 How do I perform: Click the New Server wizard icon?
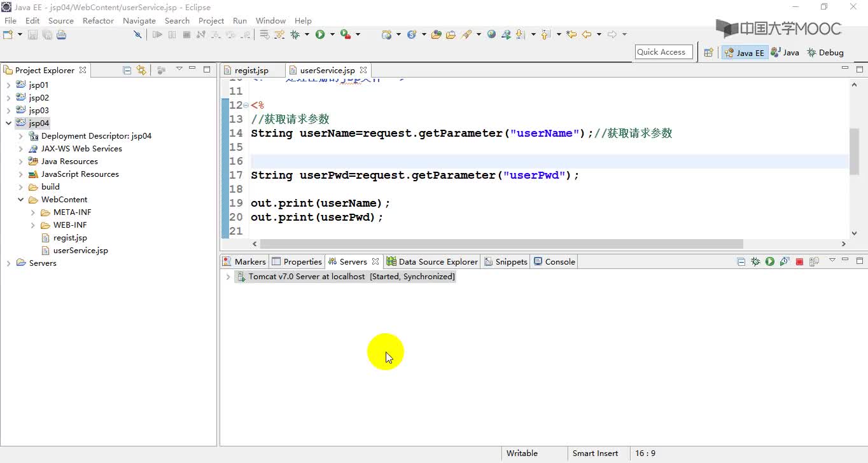tap(386, 34)
